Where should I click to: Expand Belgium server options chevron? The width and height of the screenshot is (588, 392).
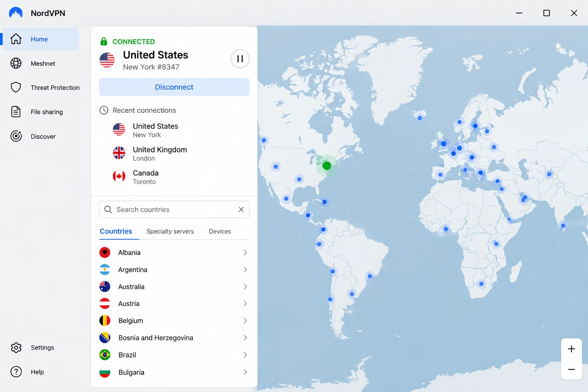(x=245, y=320)
